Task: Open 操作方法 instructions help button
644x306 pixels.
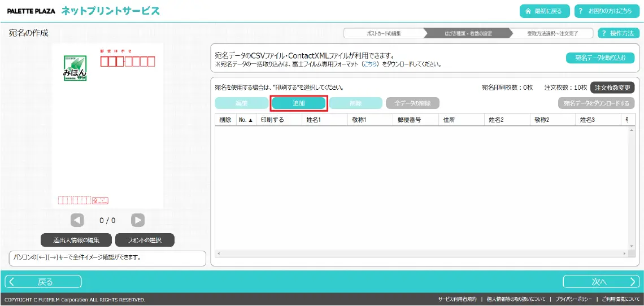Action: (x=619, y=33)
